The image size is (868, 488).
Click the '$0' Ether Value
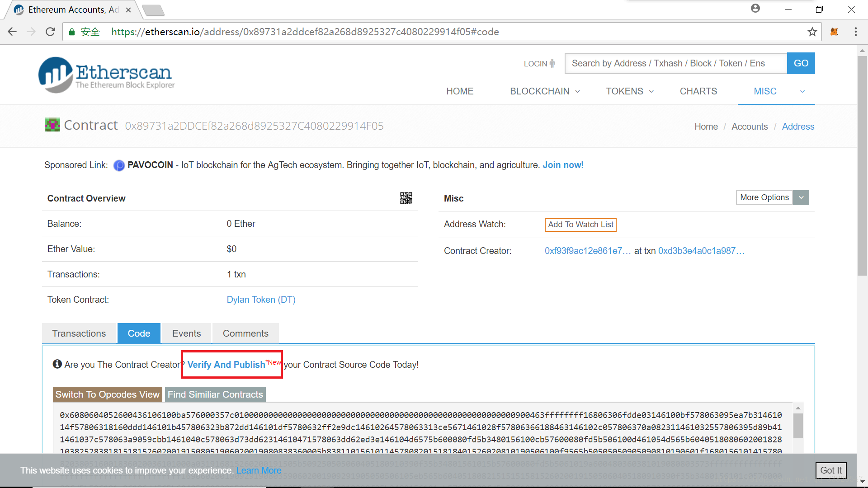pyautogui.click(x=231, y=249)
